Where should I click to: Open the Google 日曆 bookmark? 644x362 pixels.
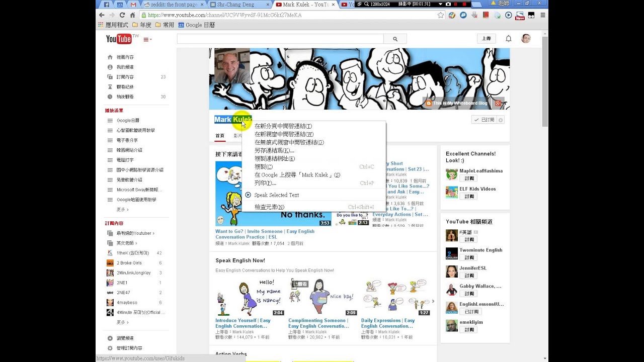197,25
